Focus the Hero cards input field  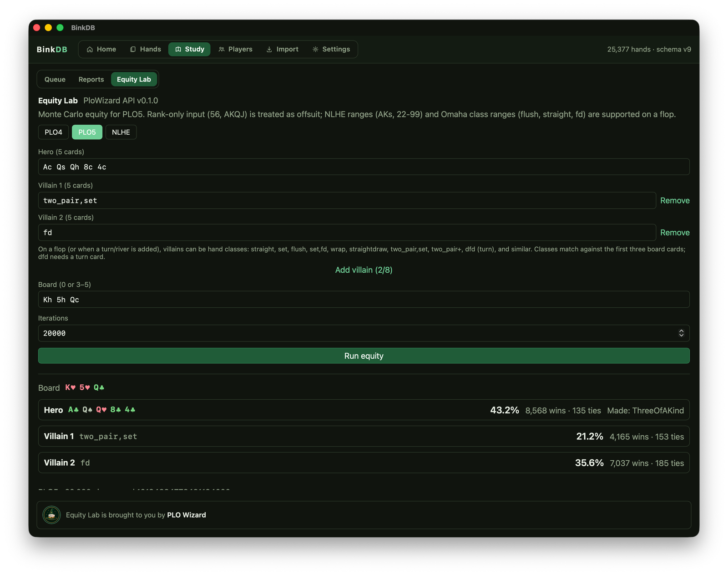pyautogui.click(x=364, y=167)
